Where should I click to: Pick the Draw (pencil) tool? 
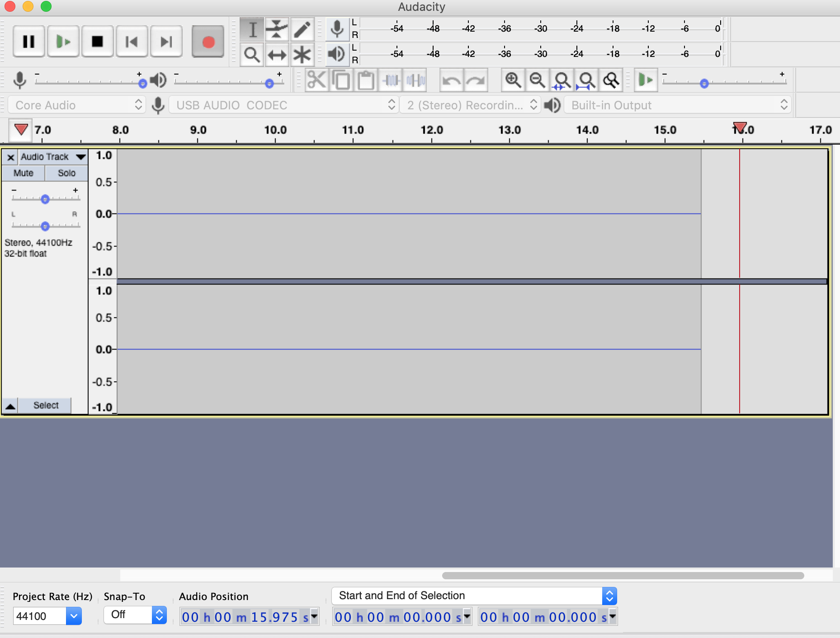tap(302, 30)
